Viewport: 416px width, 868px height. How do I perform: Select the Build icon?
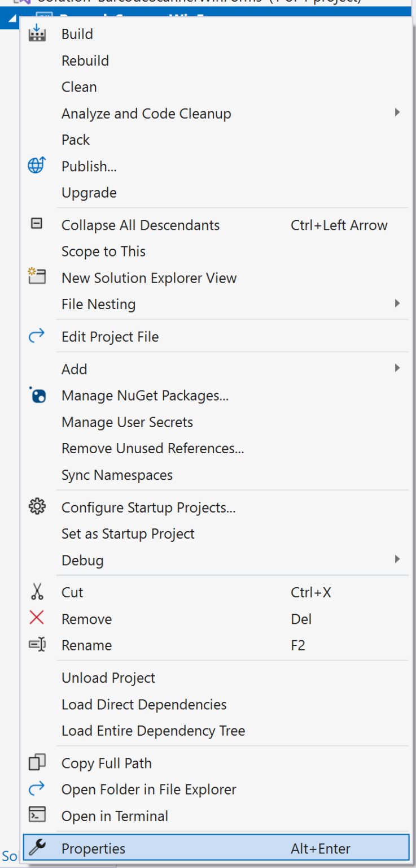37,34
